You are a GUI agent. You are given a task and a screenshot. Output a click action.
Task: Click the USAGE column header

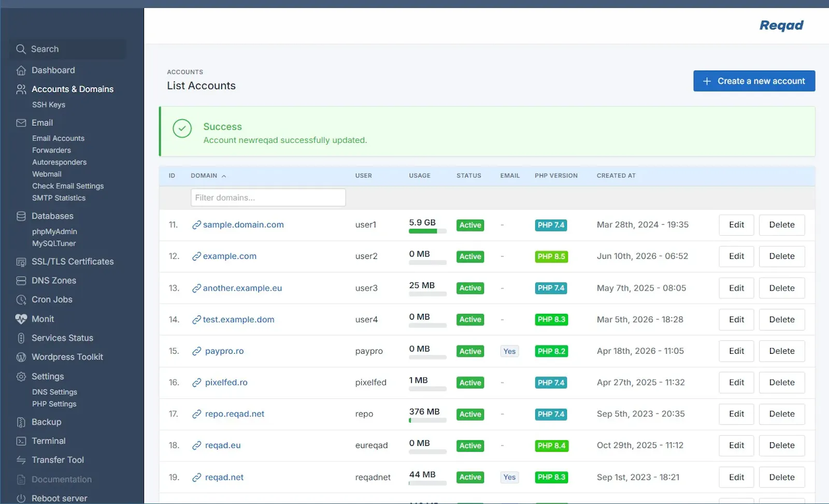pos(420,176)
